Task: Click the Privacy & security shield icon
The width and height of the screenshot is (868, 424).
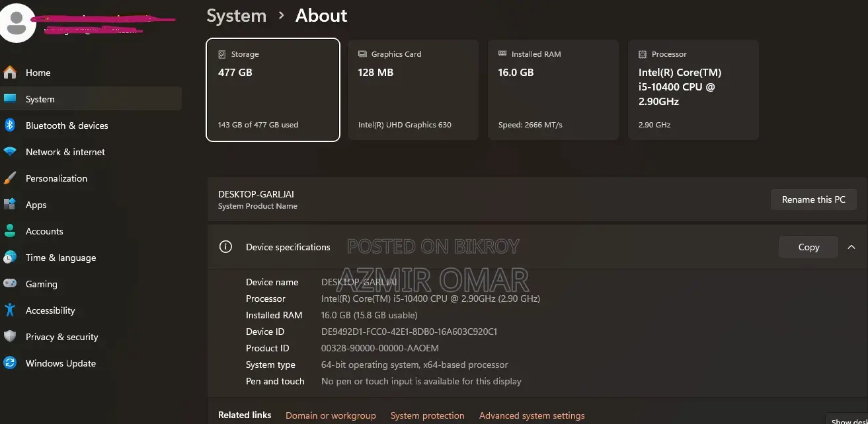Action: [x=10, y=337]
